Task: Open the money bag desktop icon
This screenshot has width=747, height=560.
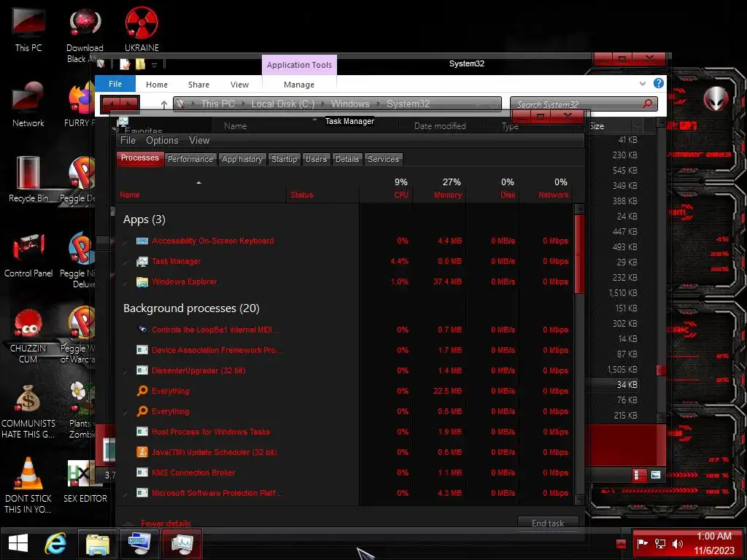Action: [x=28, y=411]
